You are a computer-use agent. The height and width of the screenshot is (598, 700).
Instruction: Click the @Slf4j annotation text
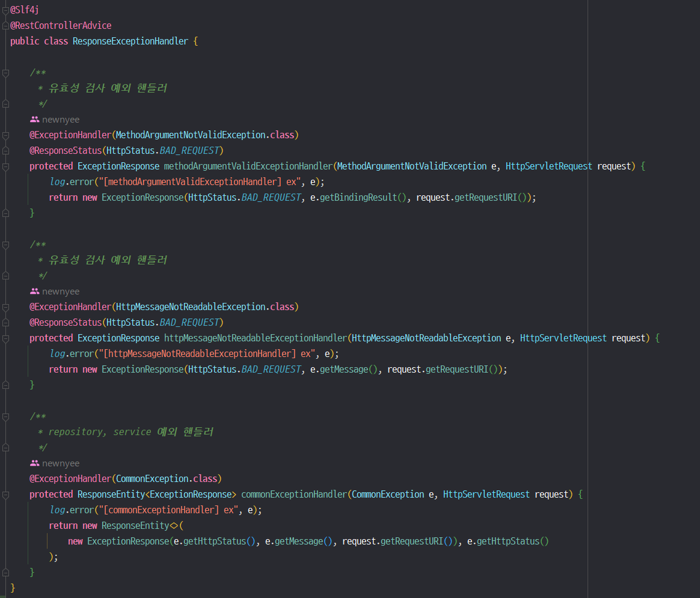tap(25, 10)
